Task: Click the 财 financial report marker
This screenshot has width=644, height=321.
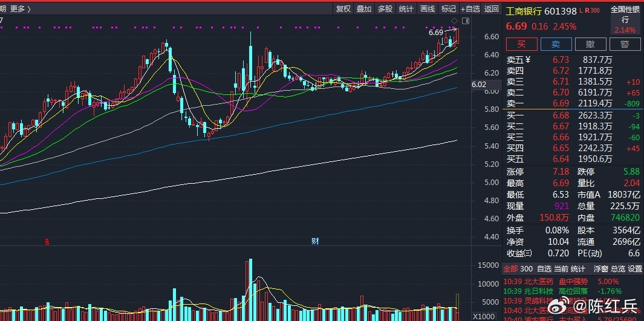Action: (x=315, y=241)
